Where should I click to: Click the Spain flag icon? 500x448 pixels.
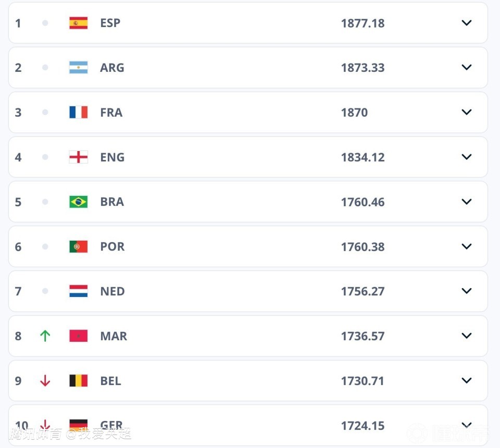[x=79, y=23]
